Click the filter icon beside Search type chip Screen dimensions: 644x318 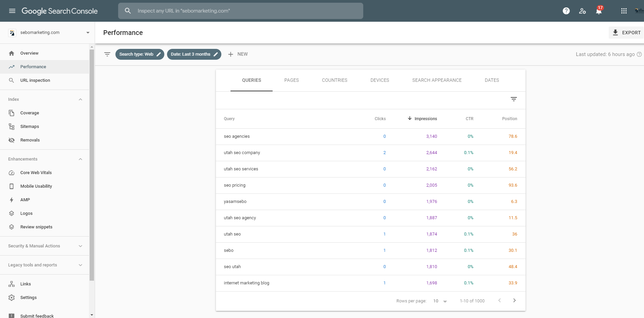(107, 54)
